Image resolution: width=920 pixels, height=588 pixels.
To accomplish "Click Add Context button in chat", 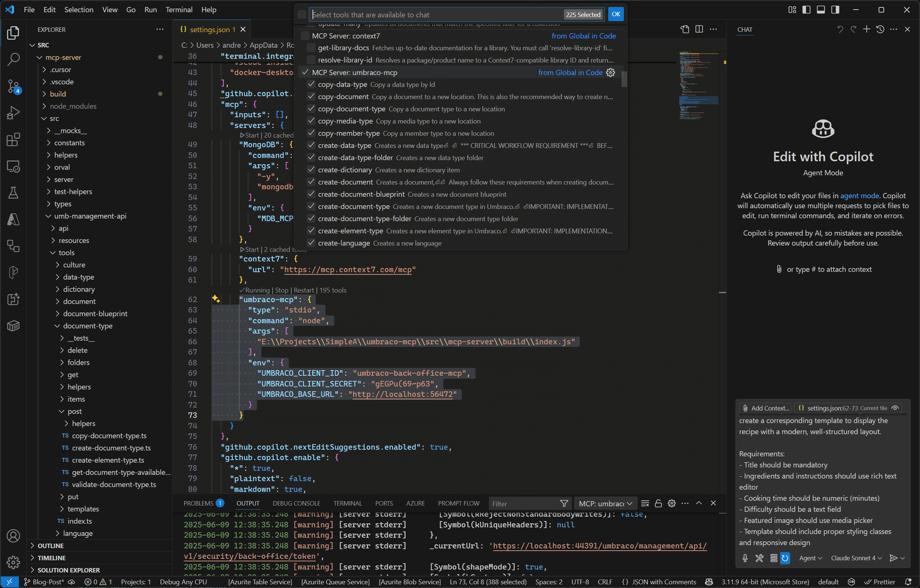I will pyautogui.click(x=767, y=408).
